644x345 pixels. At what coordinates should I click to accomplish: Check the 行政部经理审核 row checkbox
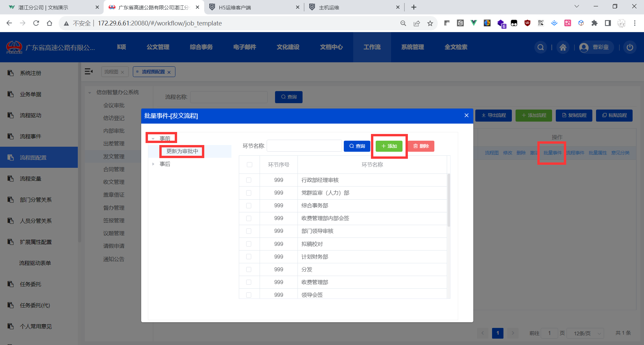[x=249, y=180]
